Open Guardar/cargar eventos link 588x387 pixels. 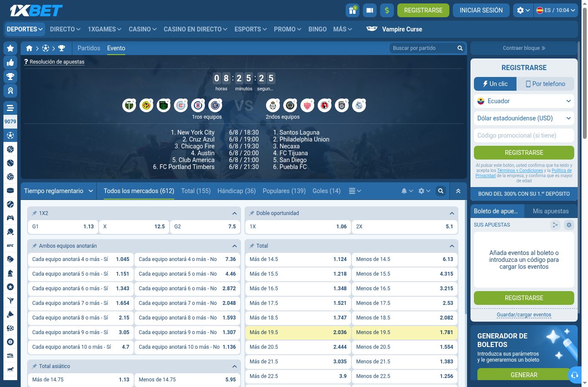(x=524, y=315)
